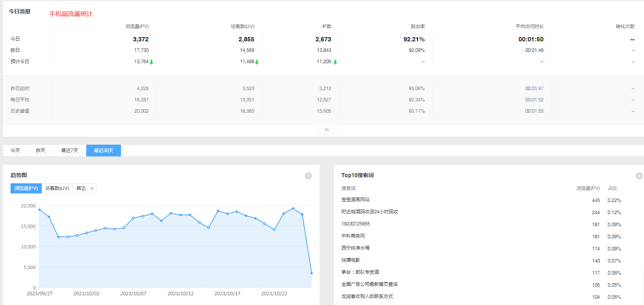
Task: Switch to 昨天 tab
Action: tap(41, 151)
